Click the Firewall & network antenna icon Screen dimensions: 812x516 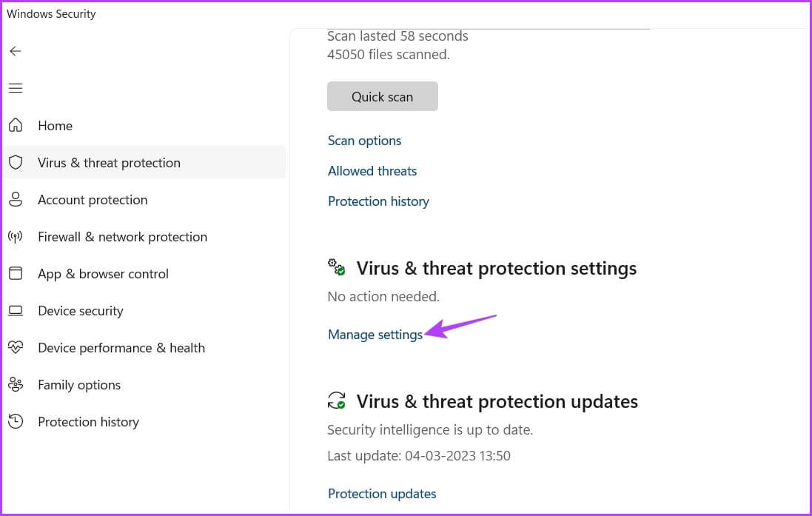tap(16, 237)
